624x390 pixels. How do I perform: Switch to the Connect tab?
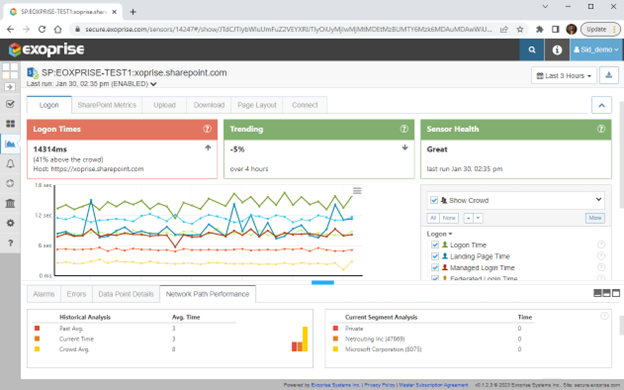pos(305,105)
